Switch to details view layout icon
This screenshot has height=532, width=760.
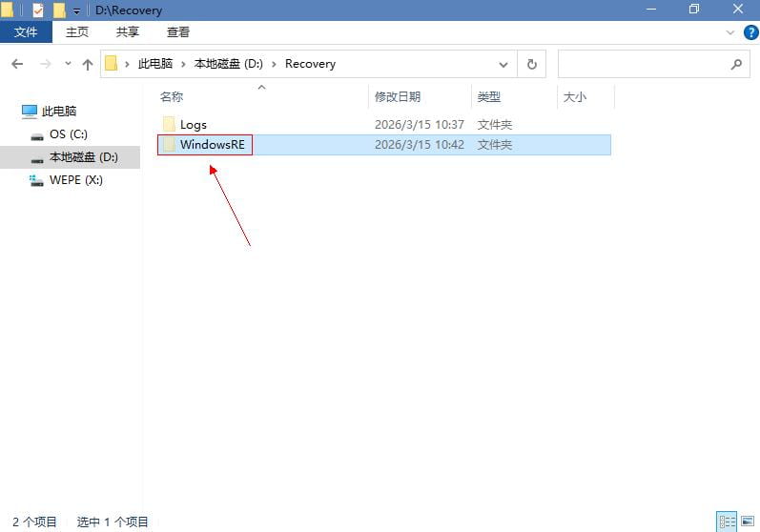pos(727,522)
